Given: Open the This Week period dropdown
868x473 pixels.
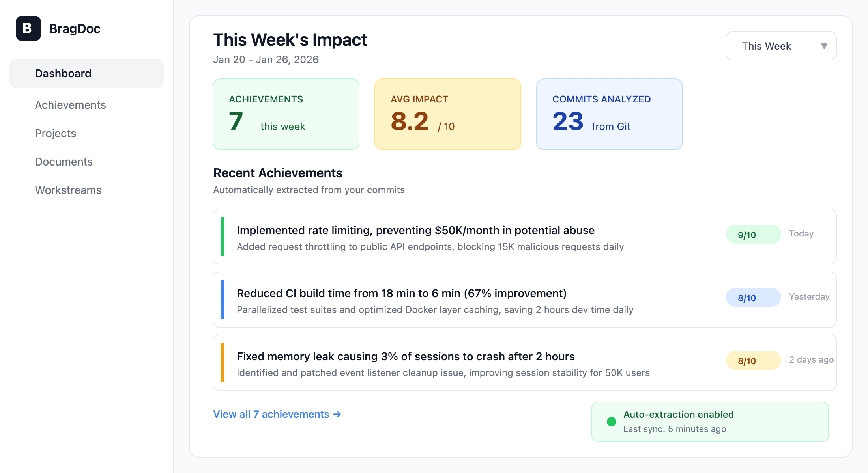Looking at the screenshot, I should 781,46.
